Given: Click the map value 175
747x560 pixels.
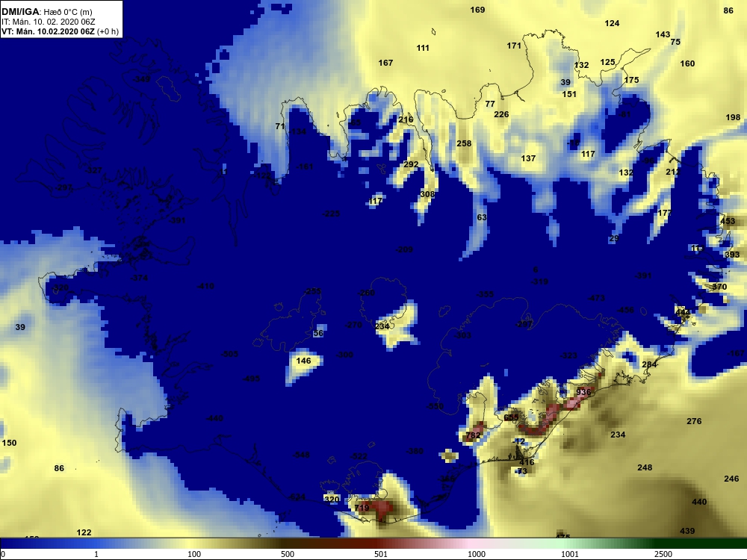Looking at the screenshot, I should pos(631,80).
